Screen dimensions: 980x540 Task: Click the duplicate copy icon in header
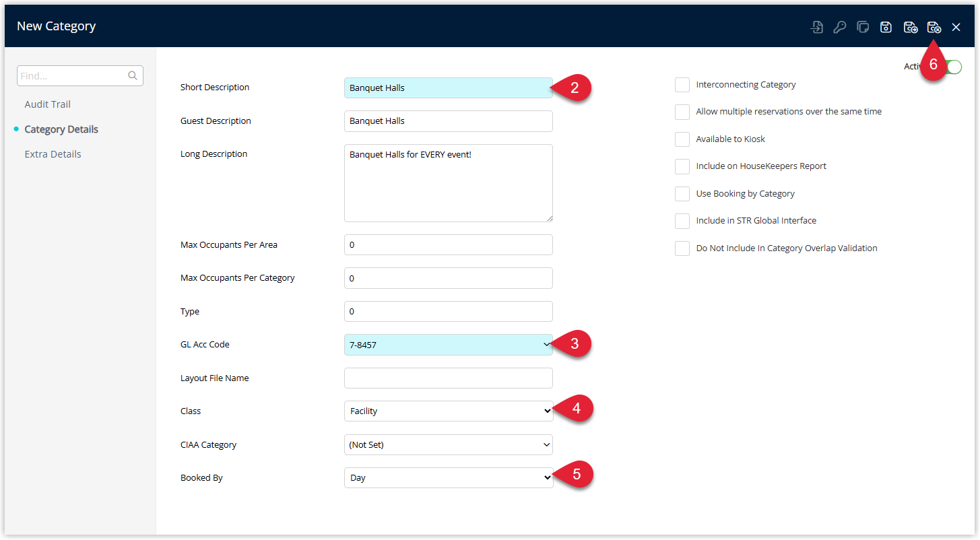(863, 27)
